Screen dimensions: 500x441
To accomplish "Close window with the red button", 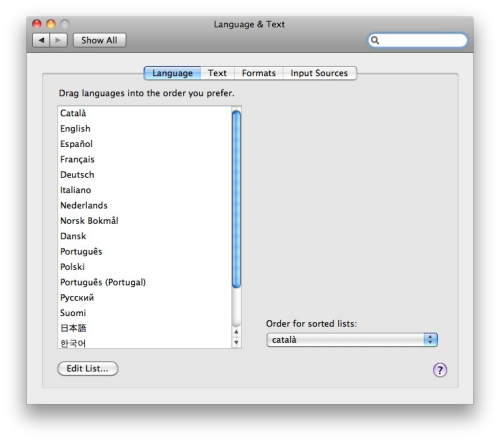I will 37,24.
